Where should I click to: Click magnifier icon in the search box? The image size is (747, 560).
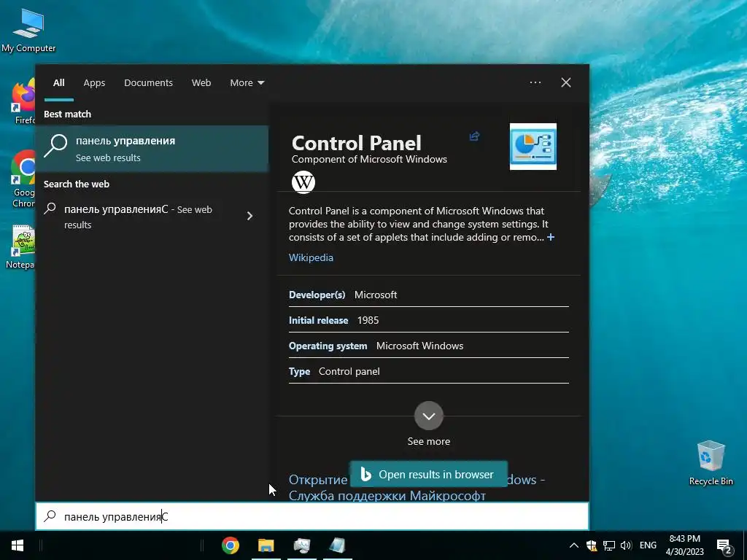(x=50, y=516)
